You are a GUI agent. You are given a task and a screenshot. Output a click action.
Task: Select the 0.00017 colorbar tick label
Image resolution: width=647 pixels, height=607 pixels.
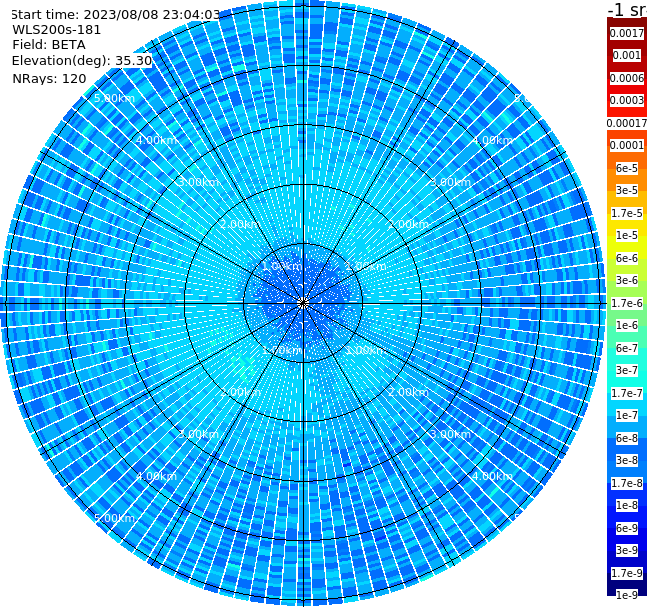(x=627, y=123)
